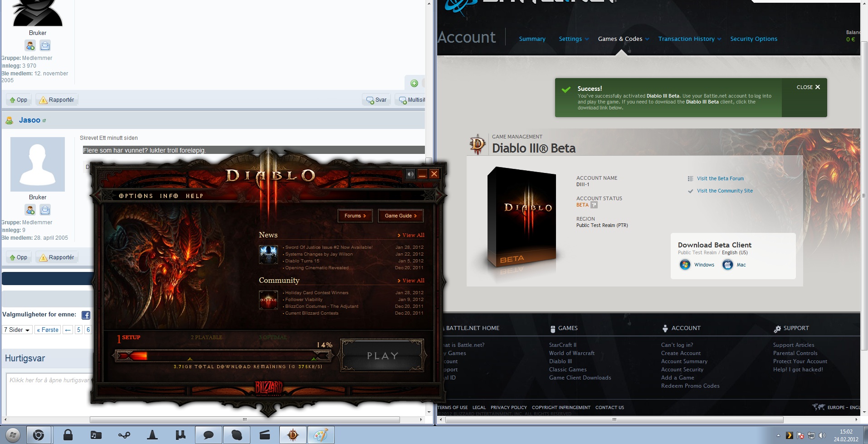Open the Community thumbnail beside Holiday Card Contest
Screen dimensions: 868x444
point(268,300)
